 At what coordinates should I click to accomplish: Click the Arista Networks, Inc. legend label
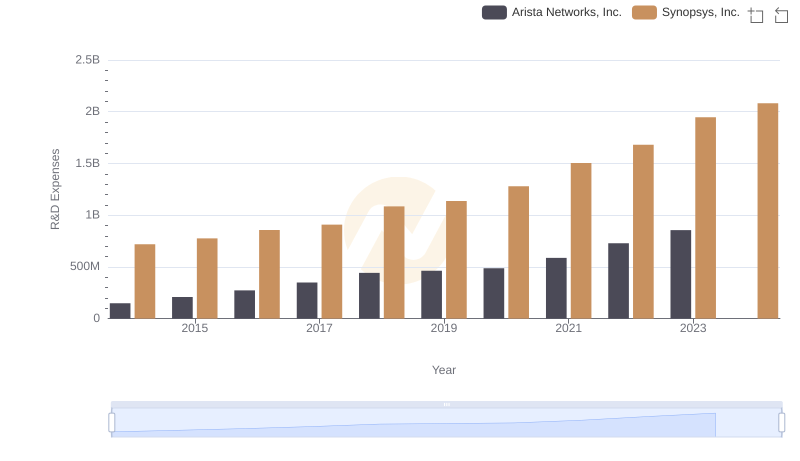click(566, 12)
